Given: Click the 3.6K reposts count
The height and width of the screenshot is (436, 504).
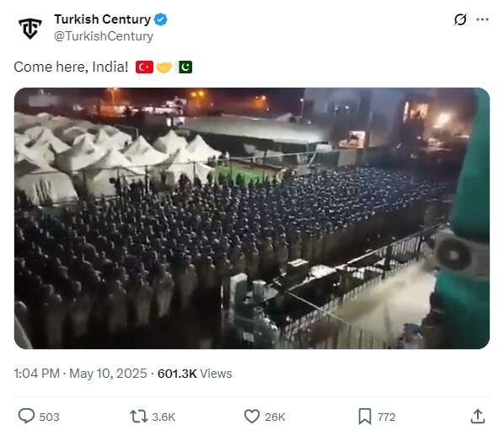Looking at the screenshot, I should pos(164,417).
